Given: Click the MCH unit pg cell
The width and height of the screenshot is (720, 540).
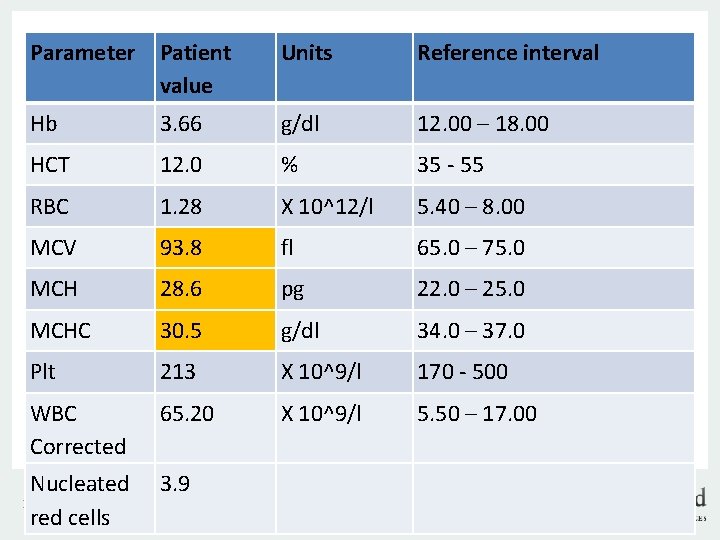Looking at the screenshot, I should [293, 289].
